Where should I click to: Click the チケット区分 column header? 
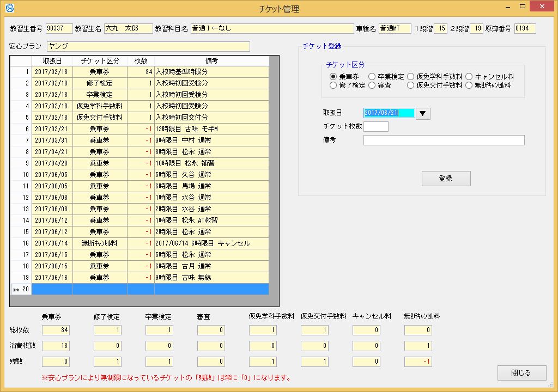(100, 61)
